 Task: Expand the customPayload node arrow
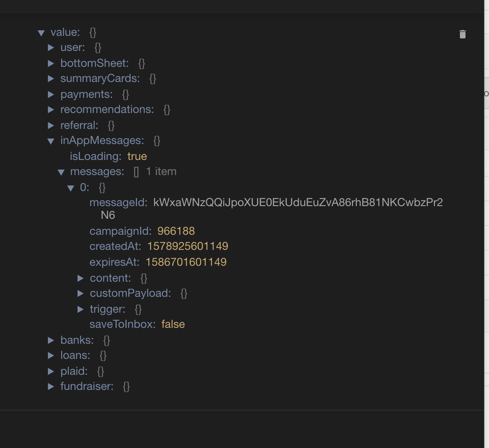pyautogui.click(x=80, y=293)
